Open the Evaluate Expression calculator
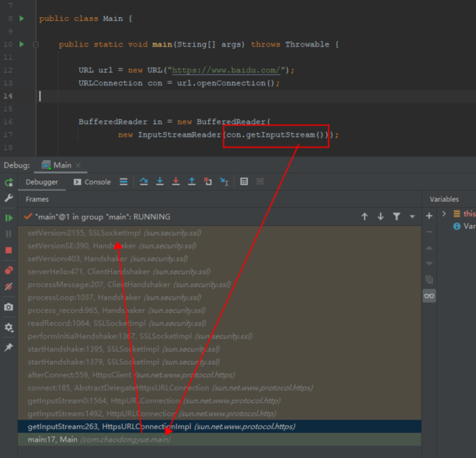The image size is (476, 458). coord(244,182)
